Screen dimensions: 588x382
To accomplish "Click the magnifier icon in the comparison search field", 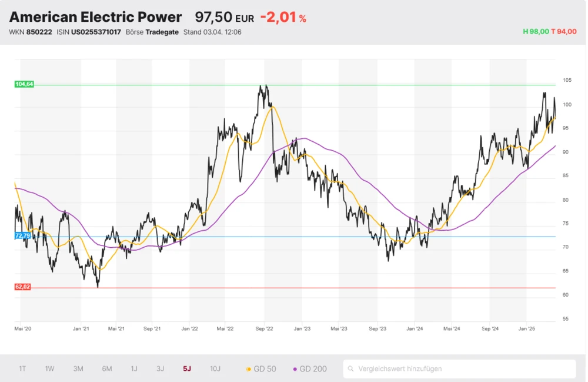I will [x=351, y=368].
